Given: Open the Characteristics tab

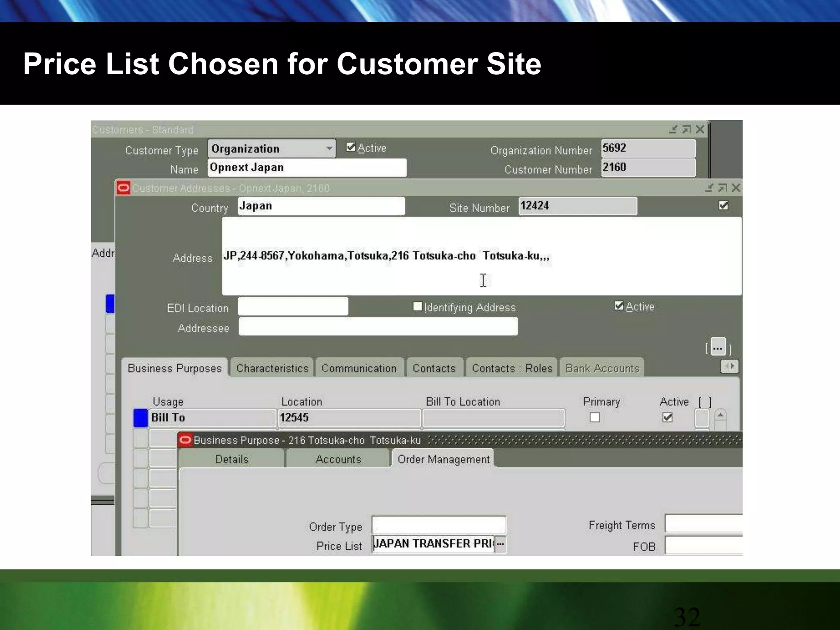Looking at the screenshot, I should pos(272,368).
